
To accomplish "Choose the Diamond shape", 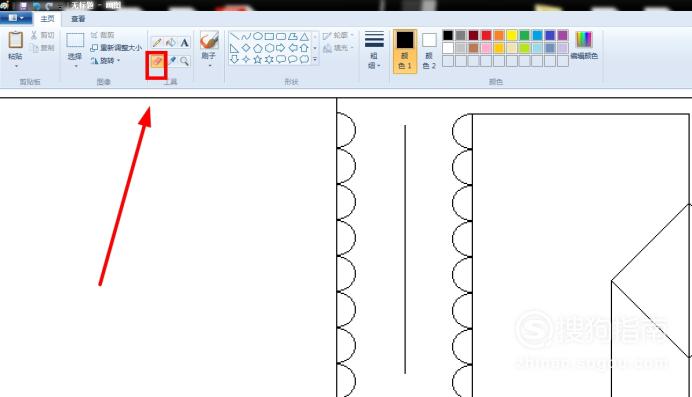I will (246, 48).
